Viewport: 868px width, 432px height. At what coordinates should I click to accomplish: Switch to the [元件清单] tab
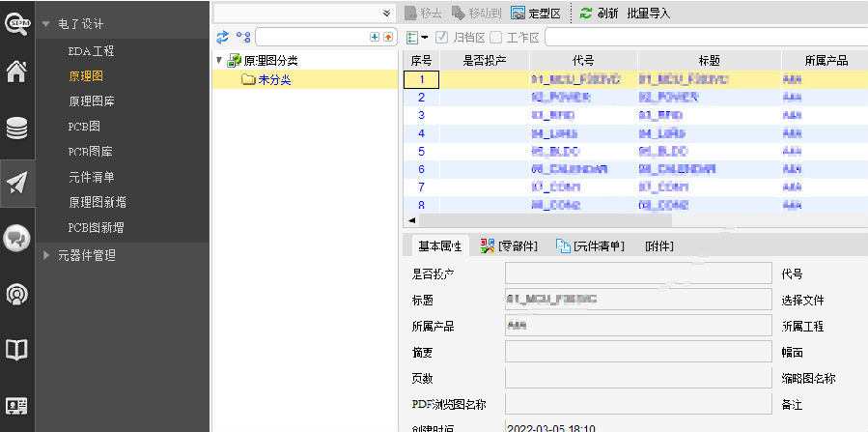tap(590, 245)
